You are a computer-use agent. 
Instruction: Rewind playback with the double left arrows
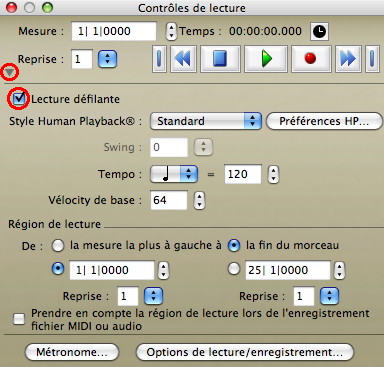[x=183, y=59]
